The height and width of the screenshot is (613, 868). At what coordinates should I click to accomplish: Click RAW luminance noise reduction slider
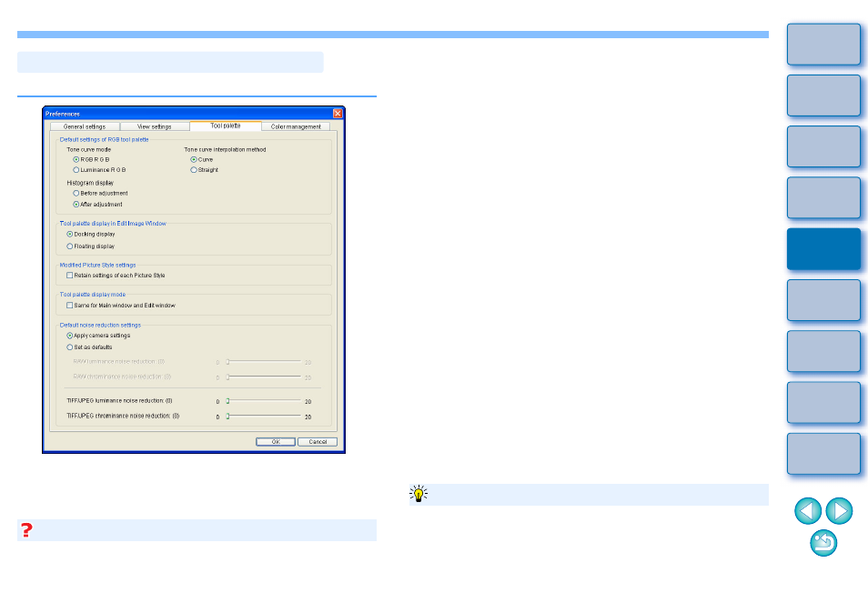tap(264, 361)
